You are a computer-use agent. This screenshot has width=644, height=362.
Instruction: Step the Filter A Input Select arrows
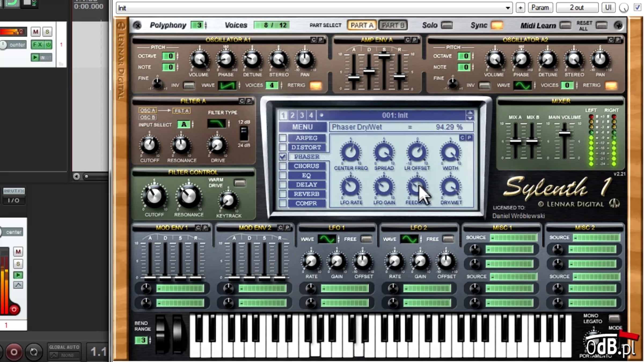click(192, 124)
